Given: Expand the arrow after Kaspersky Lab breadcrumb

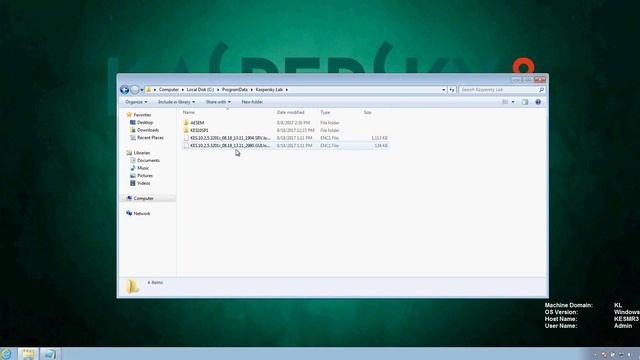Looking at the screenshot, I should 287,89.
